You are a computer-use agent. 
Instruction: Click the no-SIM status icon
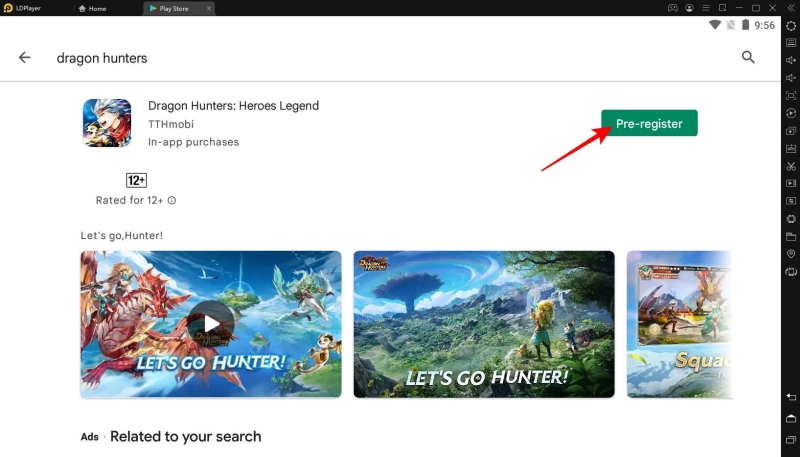pyautogui.click(x=731, y=25)
